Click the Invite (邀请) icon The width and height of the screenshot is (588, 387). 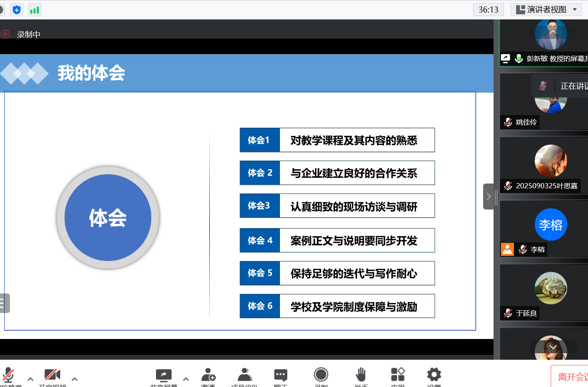point(208,375)
